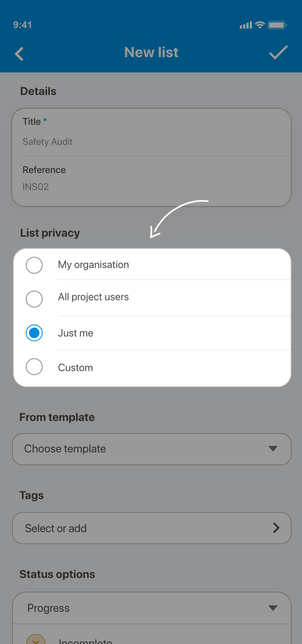This screenshot has height=644, width=302.
Task: Tap the Just me option label
Action: pos(76,333)
